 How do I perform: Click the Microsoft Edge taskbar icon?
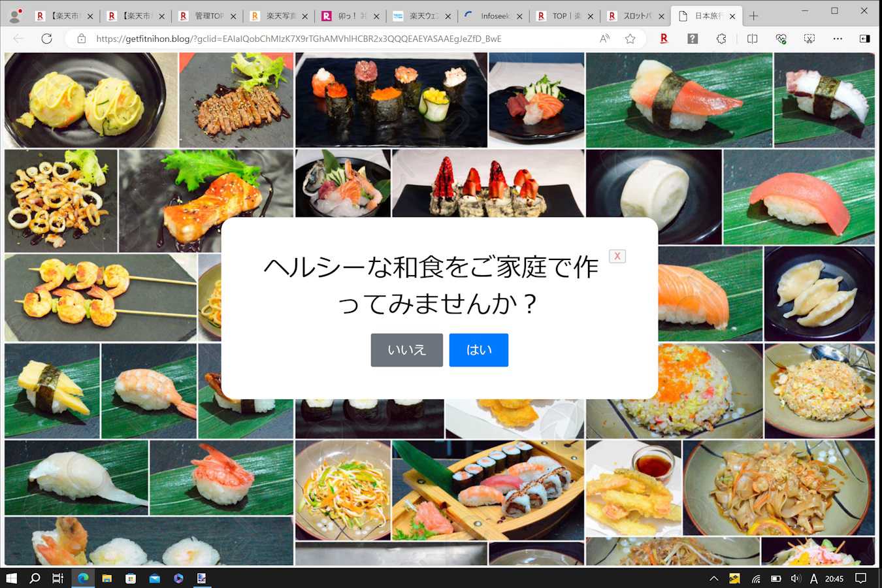83,578
